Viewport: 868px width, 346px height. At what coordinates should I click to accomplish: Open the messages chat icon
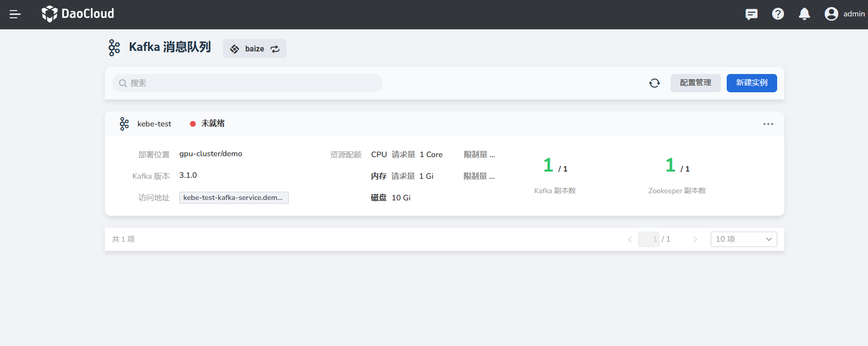pos(751,14)
